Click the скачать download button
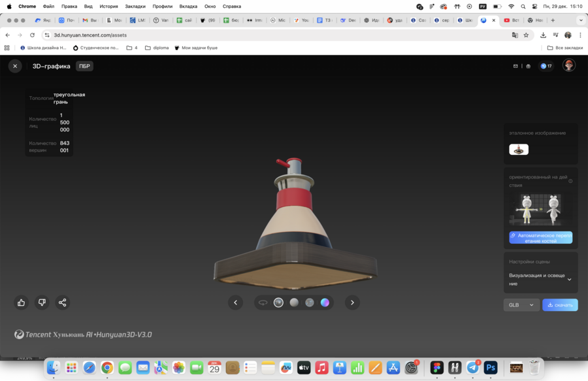 [x=560, y=305]
